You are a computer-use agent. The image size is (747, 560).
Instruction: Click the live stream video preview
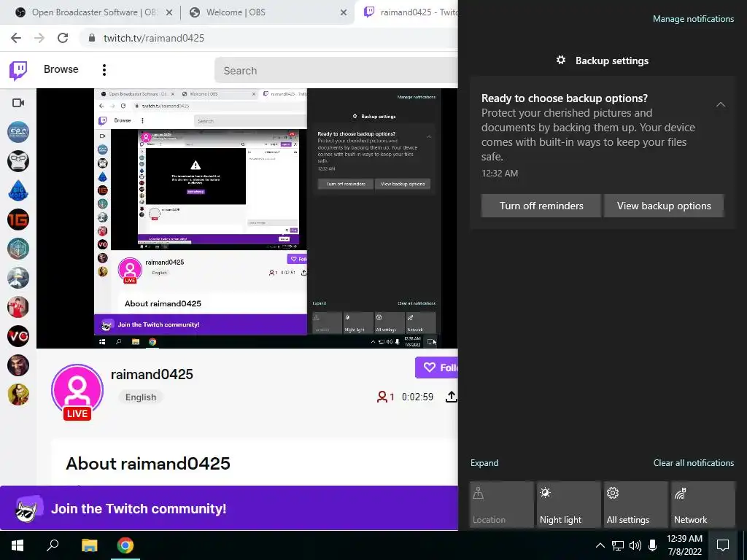pyautogui.click(x=247, y=218)
